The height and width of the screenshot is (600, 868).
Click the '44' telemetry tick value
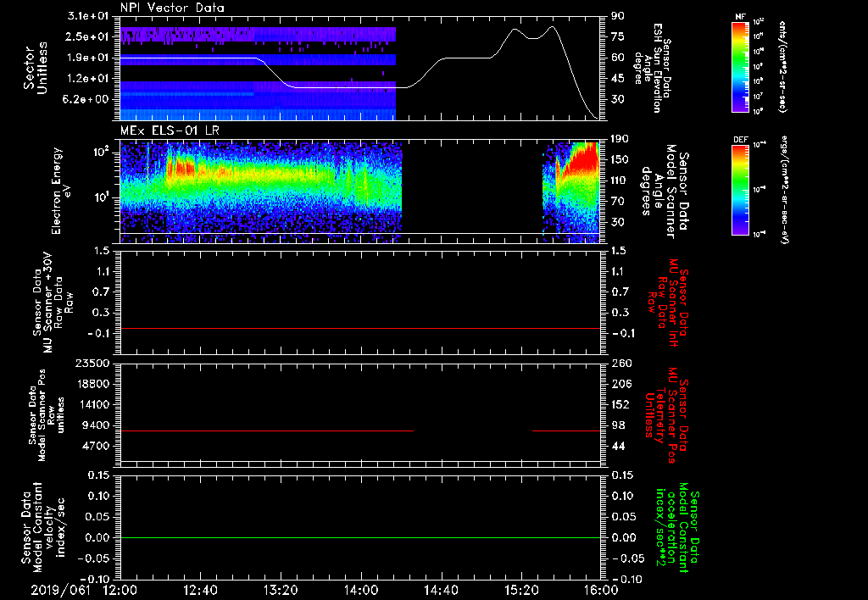[x=618, y=446]
